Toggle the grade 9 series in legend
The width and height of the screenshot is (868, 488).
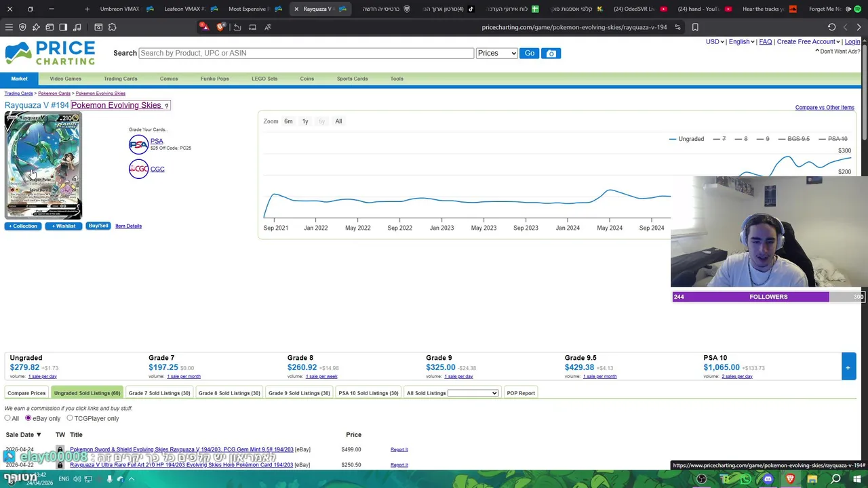click(763, 139)
